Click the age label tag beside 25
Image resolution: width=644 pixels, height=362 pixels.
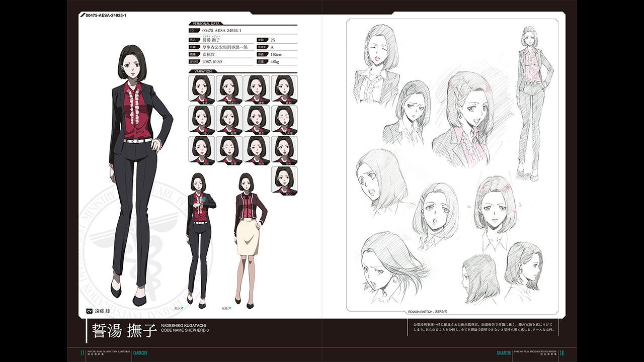tap(263, 39)
